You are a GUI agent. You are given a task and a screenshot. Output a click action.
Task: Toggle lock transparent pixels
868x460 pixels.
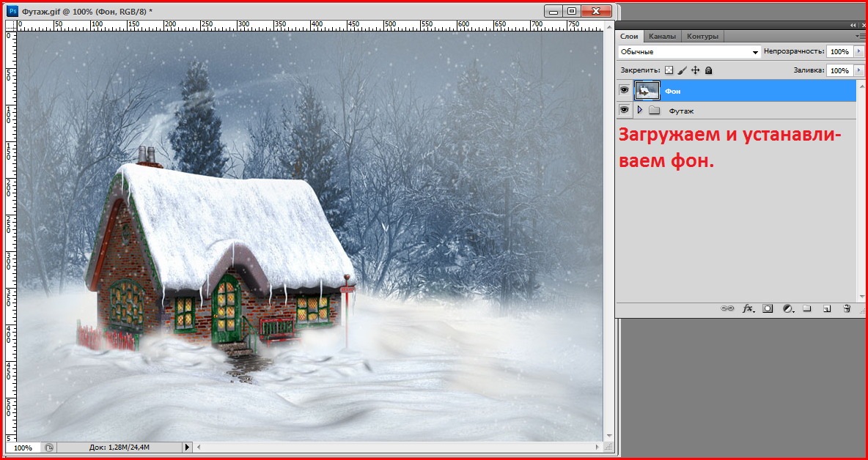[669, 70]
